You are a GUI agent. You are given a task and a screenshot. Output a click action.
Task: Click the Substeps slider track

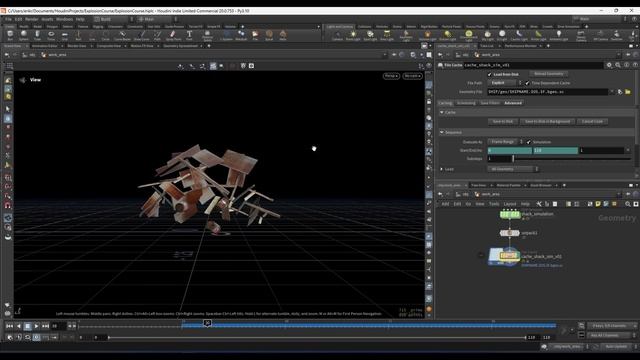point(572,159)
